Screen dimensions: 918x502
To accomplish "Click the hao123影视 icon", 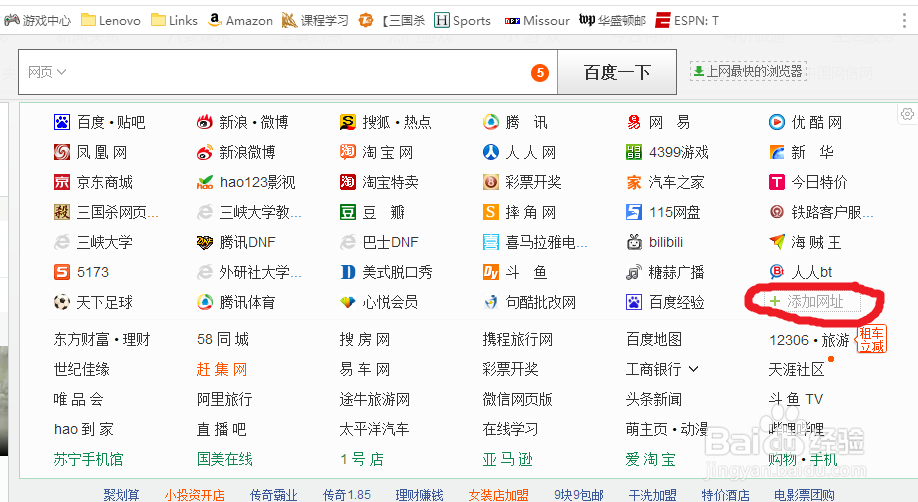I will coord(205,182).
